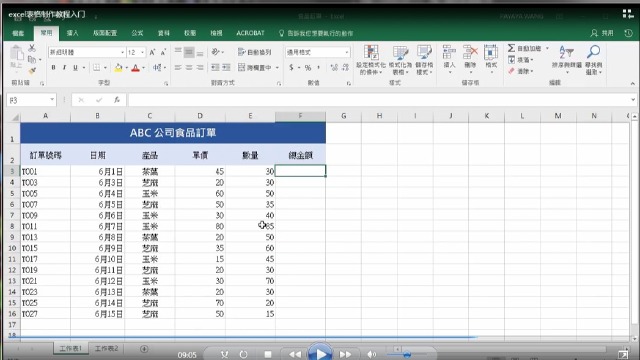Screen dimensions: 640x360
Task: Open Cell Styles gallery
Action: coord(424,60)
